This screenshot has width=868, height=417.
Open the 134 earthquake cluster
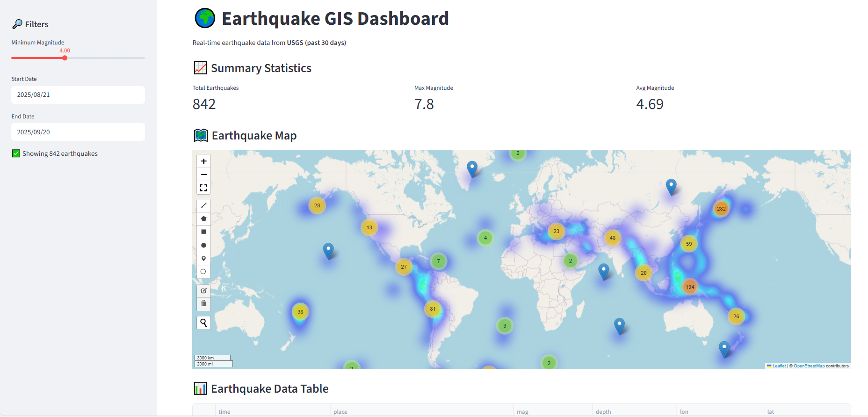(x=690, y=287)
